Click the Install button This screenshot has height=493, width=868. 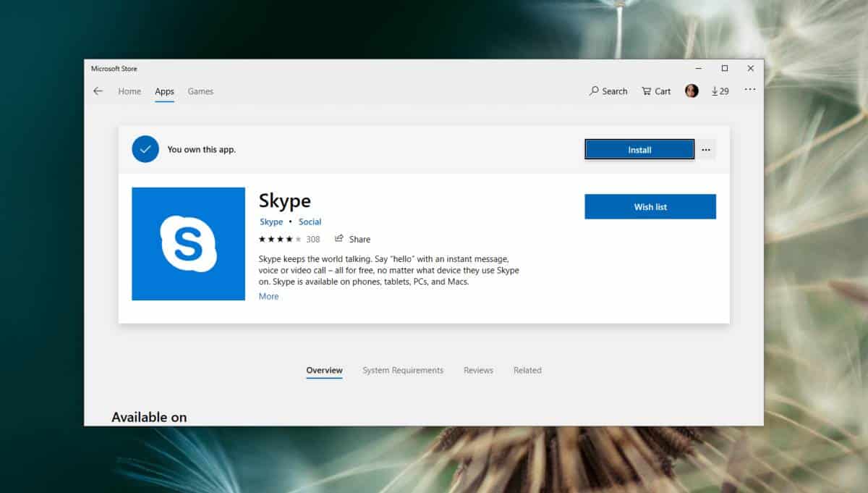639,150
